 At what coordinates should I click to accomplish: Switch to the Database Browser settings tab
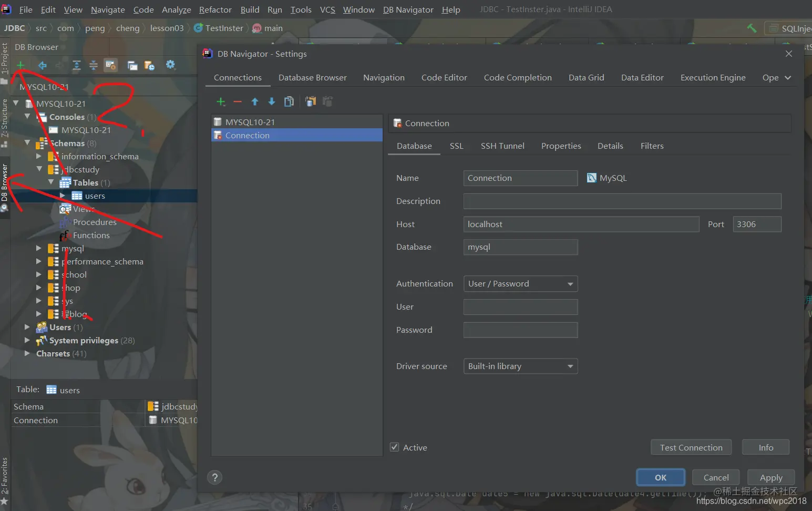[x=313, y=78]
